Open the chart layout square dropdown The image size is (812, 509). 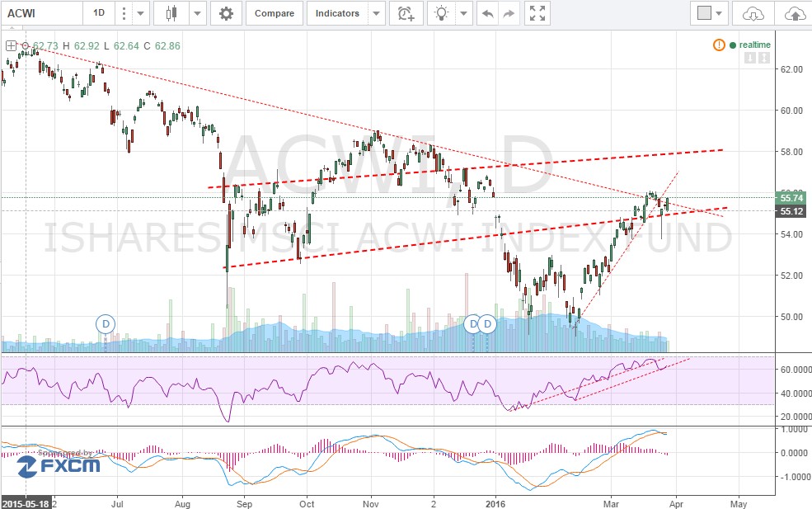coord(710,13)
